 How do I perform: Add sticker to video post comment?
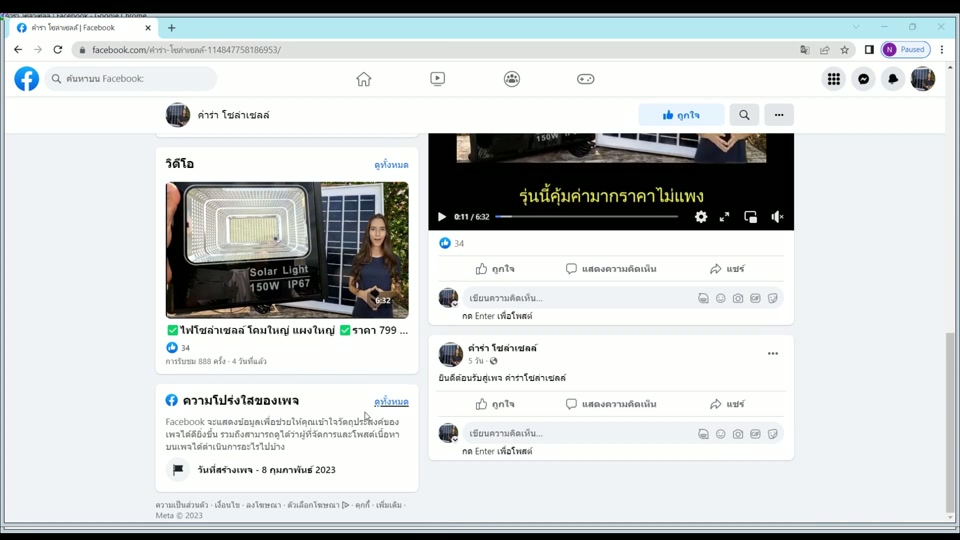pyautogui.click(x=773, y=298)
